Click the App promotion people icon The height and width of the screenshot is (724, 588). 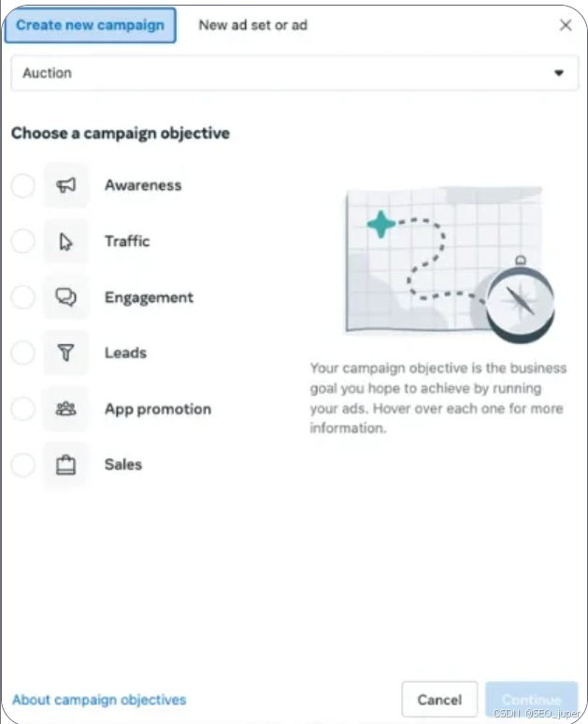click(65, 409)
